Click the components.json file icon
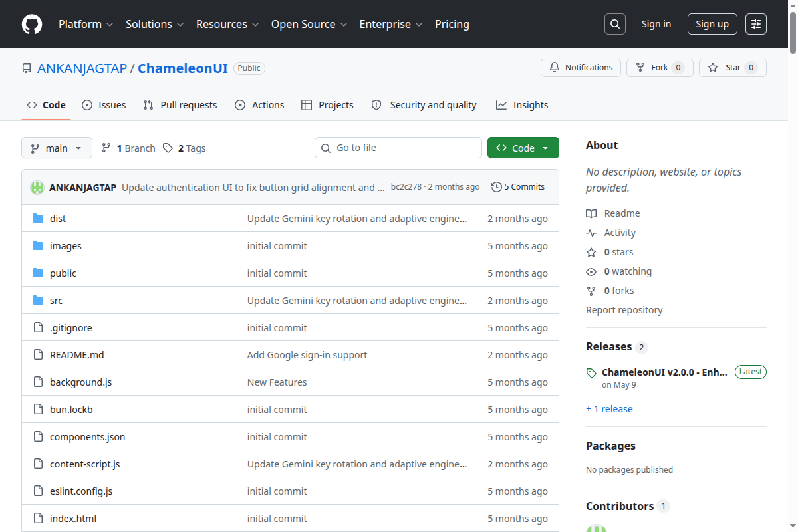Image resolution: width=798 pixels, height=532 pixels. pyautogui.click(x=38, y=437)
